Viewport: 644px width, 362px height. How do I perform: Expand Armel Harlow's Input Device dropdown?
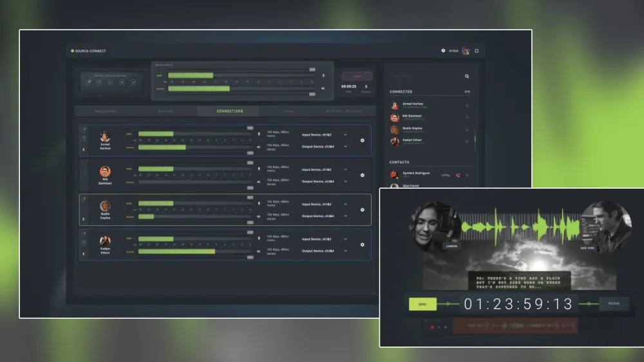(345, 135)
